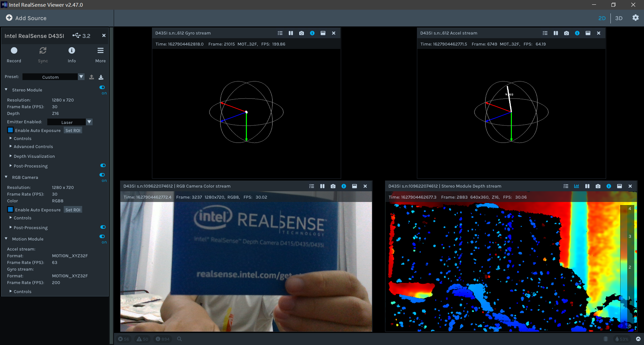Toggle Post-Processing for the Stereo Module
The image size is (644, 345).
103,165
